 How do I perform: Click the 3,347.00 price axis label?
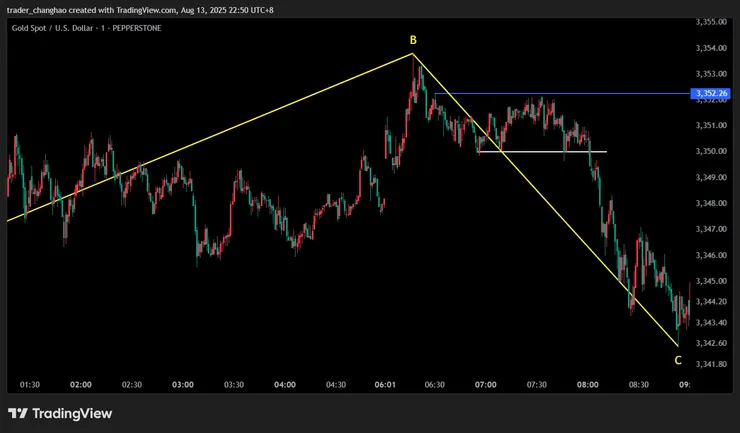point(711,229)
